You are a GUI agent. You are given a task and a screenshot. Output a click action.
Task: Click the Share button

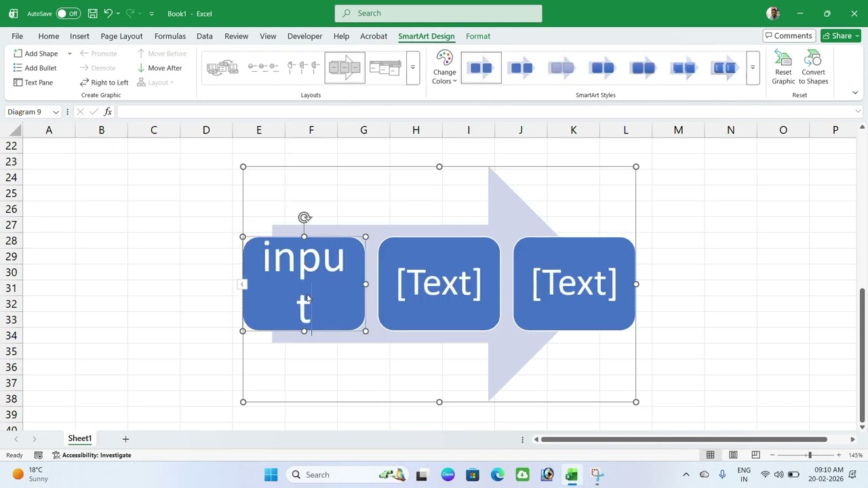click(840, 36)
